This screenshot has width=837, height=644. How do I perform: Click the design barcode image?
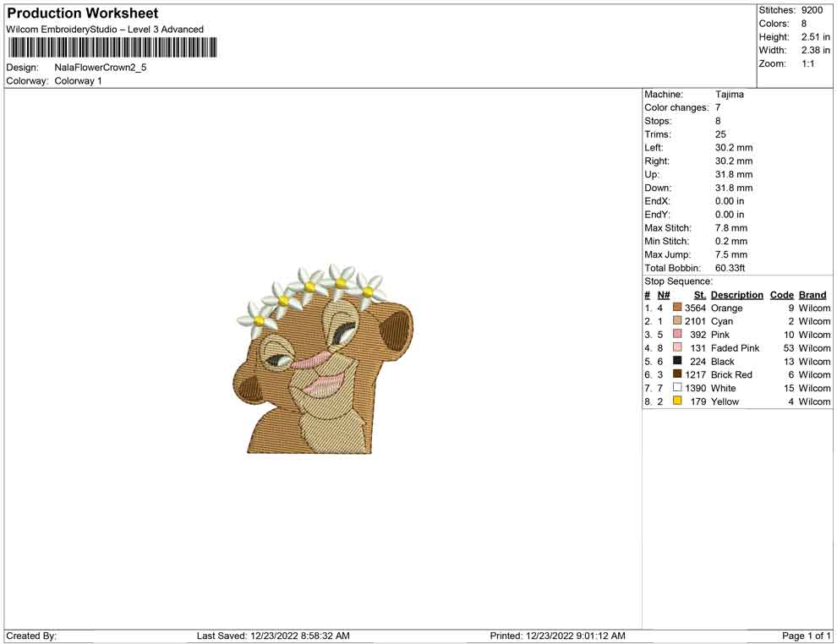click(x=112, y=48)
